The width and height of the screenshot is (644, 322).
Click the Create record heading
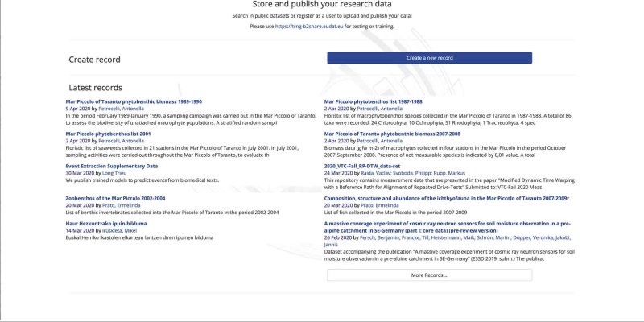click(94, 60)
